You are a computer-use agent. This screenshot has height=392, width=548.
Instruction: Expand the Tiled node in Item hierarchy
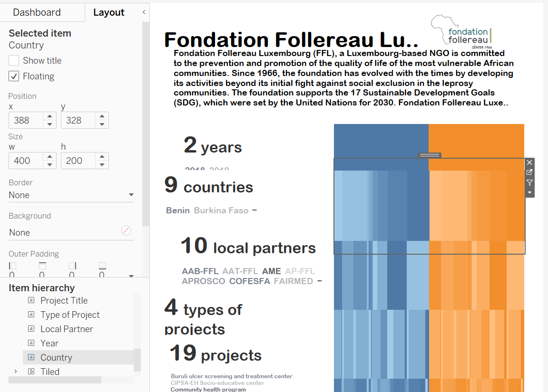point(15,371)
